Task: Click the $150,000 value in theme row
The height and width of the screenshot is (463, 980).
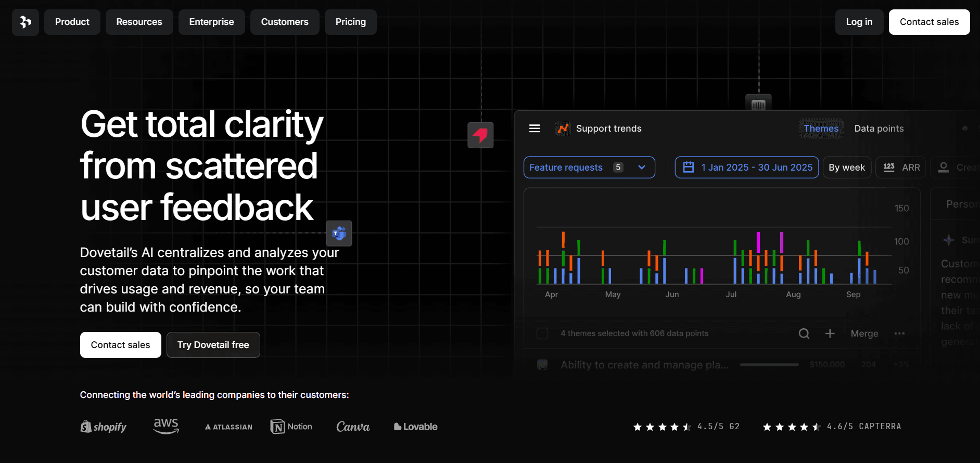Action: pos(827,365)
